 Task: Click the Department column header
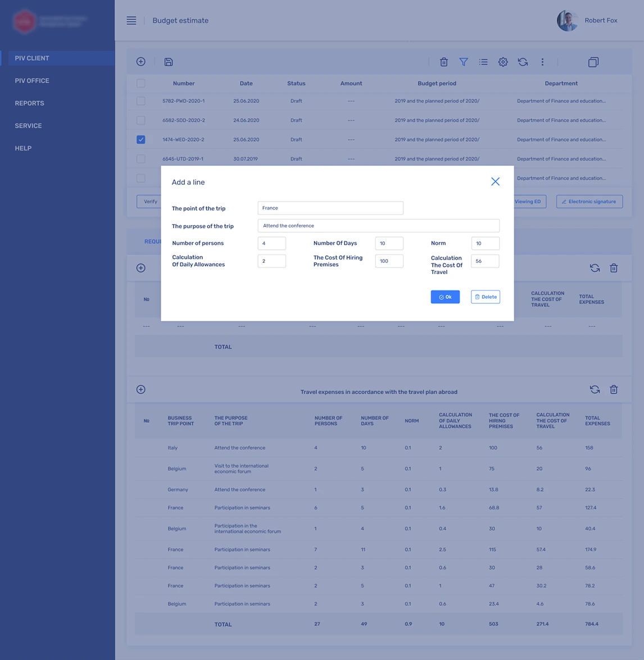coord(561,83)
